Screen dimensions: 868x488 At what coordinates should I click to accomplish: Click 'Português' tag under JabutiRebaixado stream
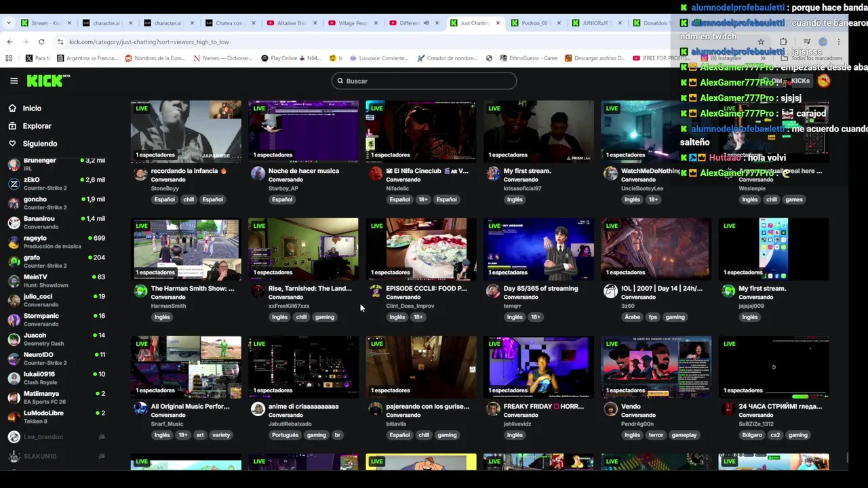tap(285, 435)
